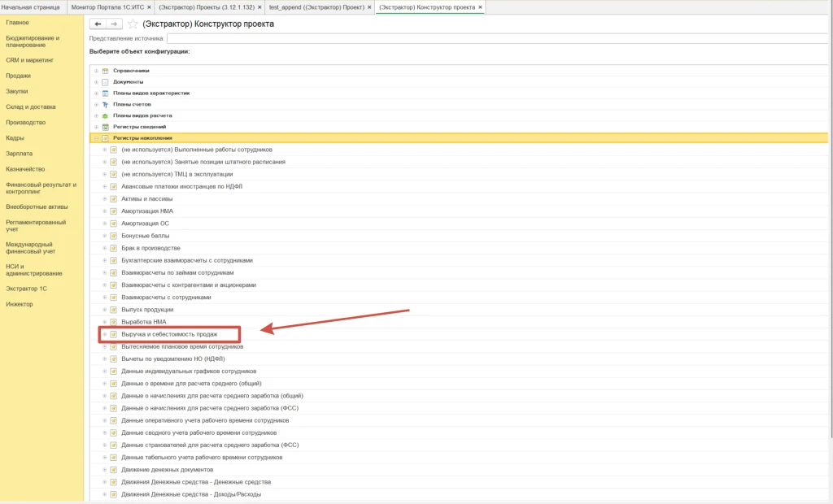The width and height of the screenshot is (833, 504).
Task: Click the Справочники catalog icon
Action: pyautogui.click(x=105, y=71)
